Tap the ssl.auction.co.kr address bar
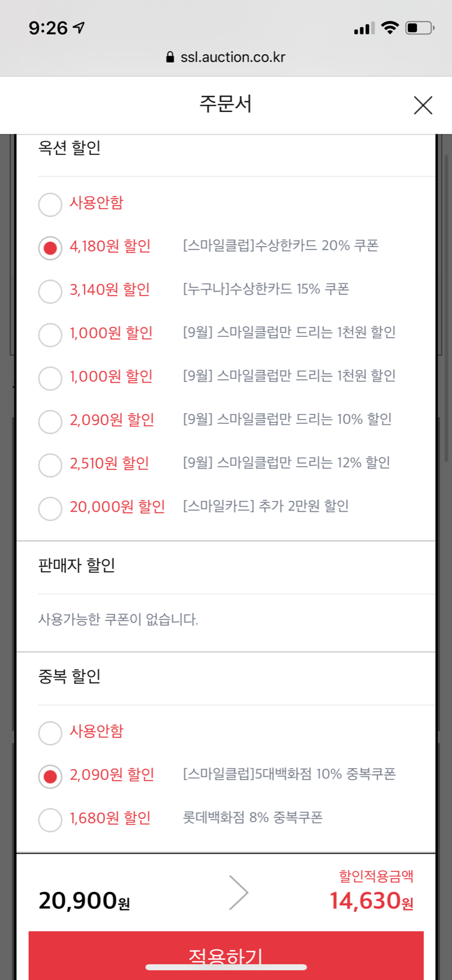The image size is (452, 980). point(232,57)
